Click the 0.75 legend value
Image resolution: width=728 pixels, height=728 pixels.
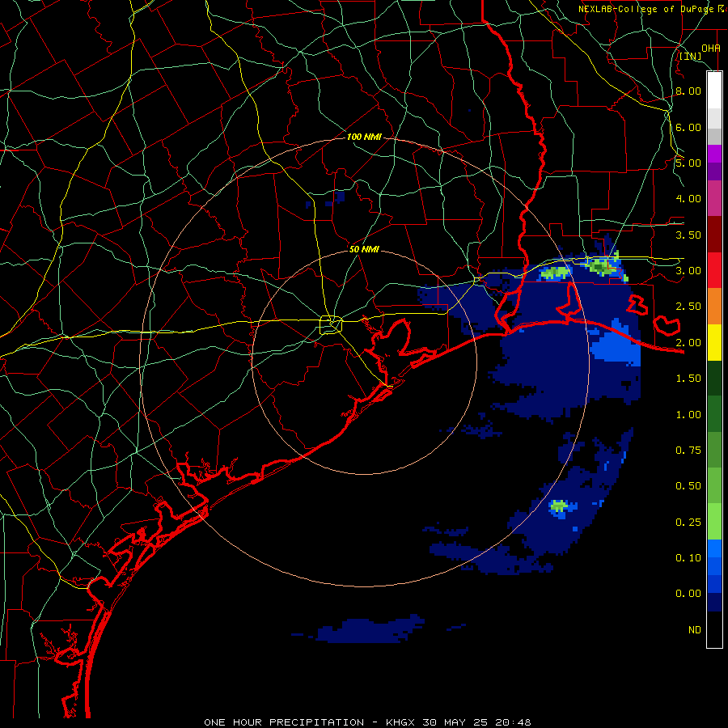688,451
